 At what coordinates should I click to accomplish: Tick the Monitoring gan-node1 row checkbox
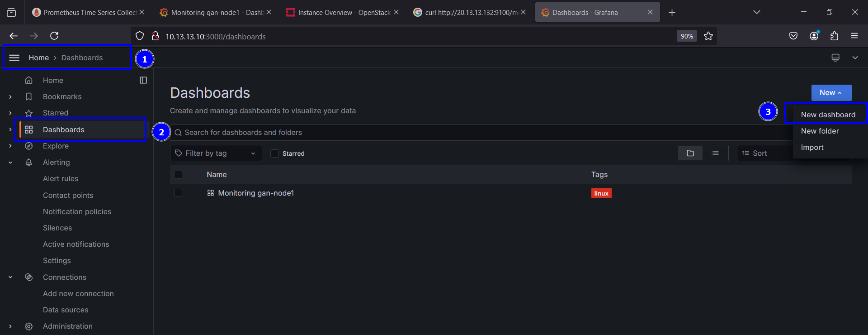pyautogui.click(x=178, y=193)
